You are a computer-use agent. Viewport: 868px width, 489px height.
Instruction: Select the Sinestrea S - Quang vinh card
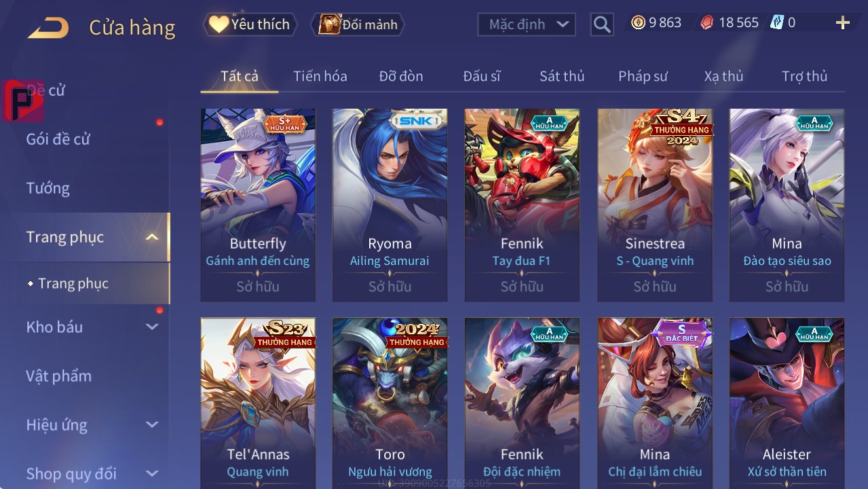(x=655, y=205)
